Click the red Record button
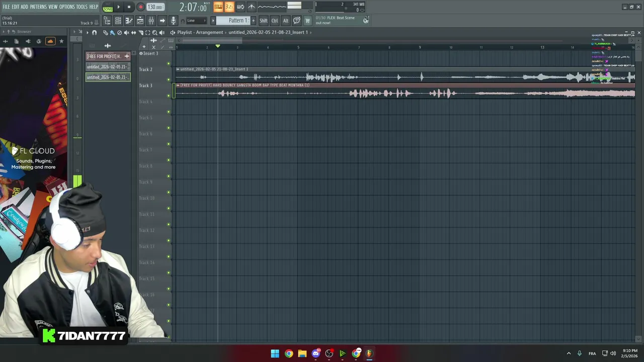This screenshot has width=644, height=362. [x=140, y=7]
